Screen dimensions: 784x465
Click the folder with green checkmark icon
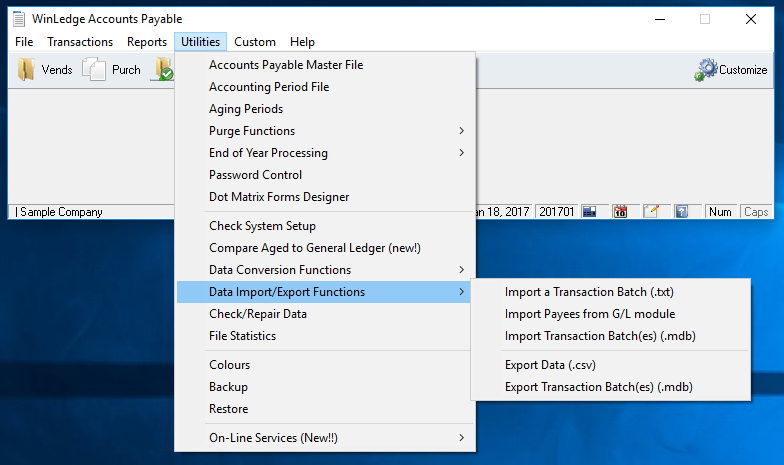[162, 70]
